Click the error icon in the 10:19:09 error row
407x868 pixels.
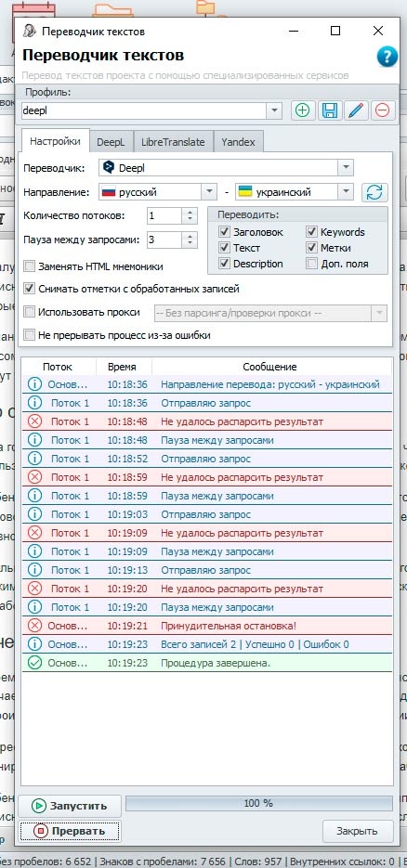pos(34,533)
